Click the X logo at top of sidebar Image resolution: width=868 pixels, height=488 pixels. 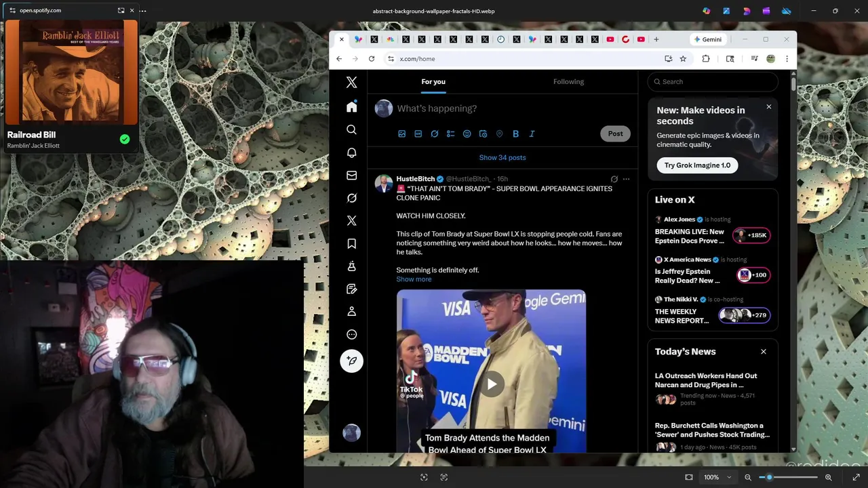pyautogui.click(x=351, y=82)
